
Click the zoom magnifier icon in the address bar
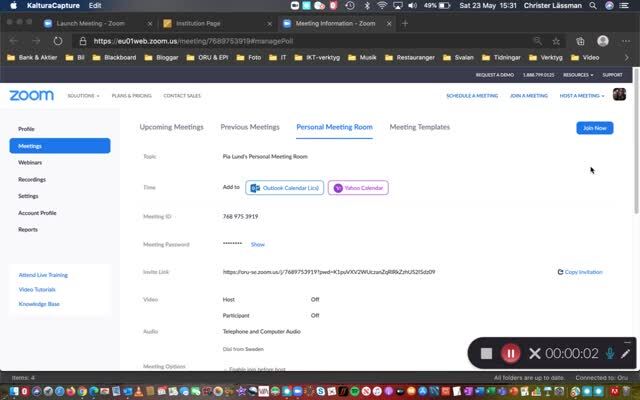538,41
